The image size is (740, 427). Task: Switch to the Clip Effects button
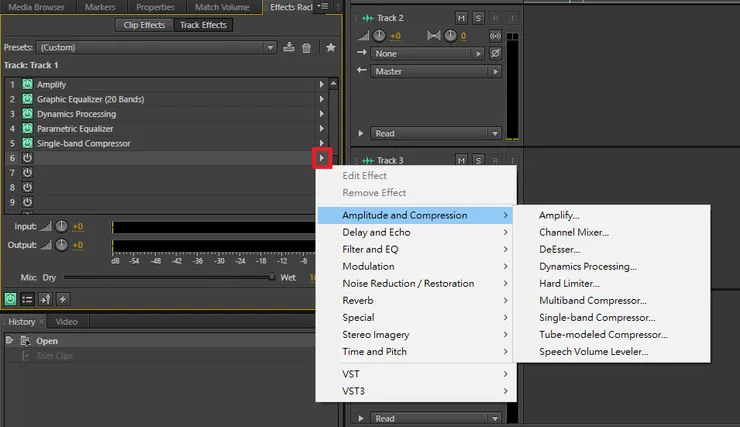pyautogui.click(x=144, y=24)
